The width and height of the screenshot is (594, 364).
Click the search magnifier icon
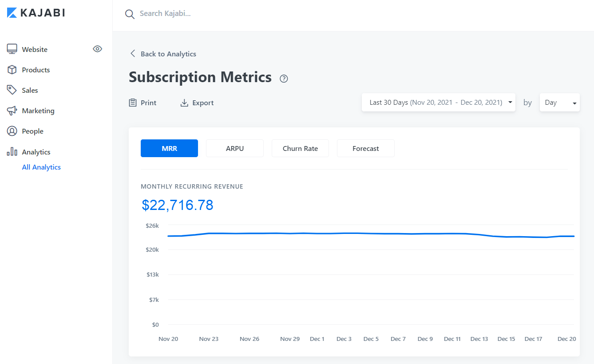129,14
